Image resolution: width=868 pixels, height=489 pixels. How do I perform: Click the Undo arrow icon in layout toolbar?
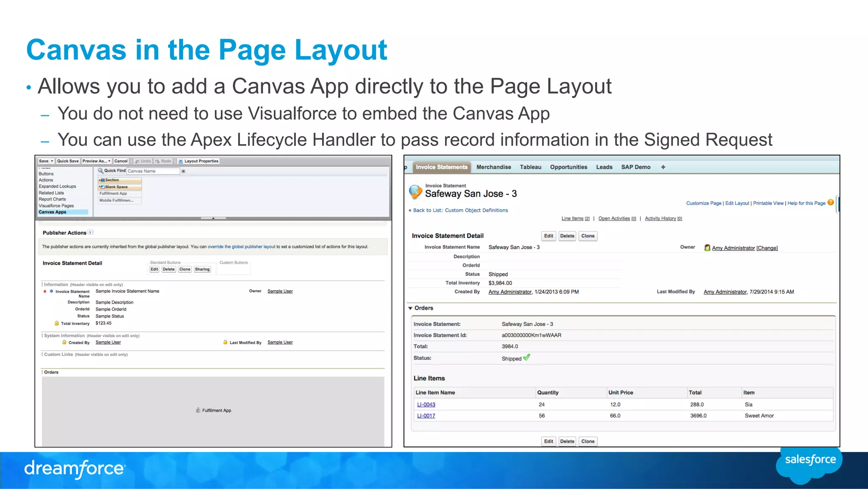(137, 161)
